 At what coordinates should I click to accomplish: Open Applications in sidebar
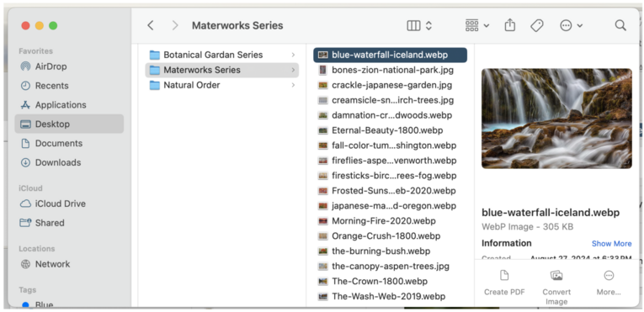pyautogui.click(x=69, y=105)
